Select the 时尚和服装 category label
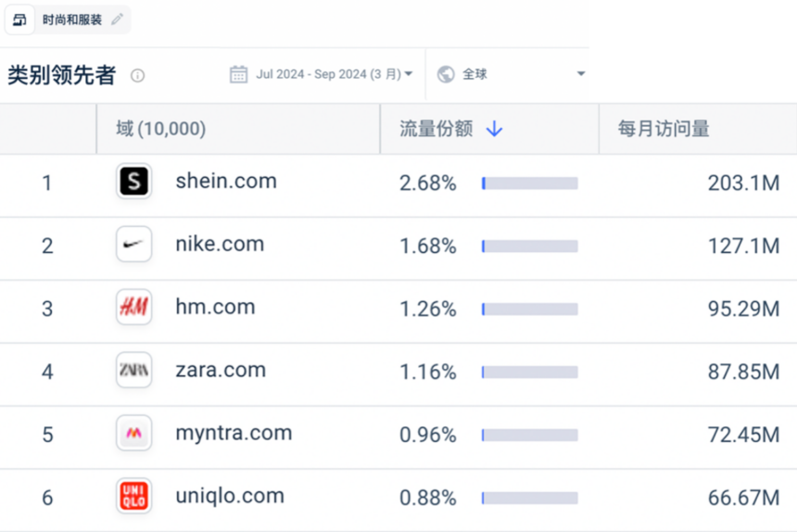797x532 pixels. point(72,19)
